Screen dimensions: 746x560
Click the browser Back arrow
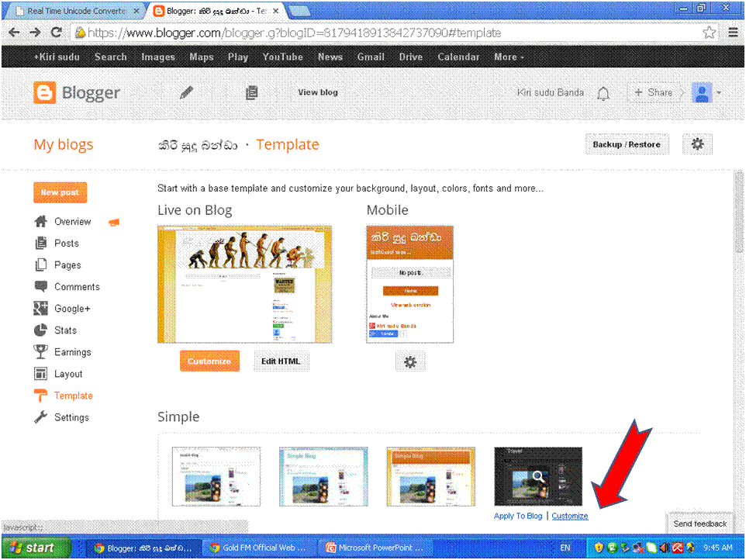point(14,33)
